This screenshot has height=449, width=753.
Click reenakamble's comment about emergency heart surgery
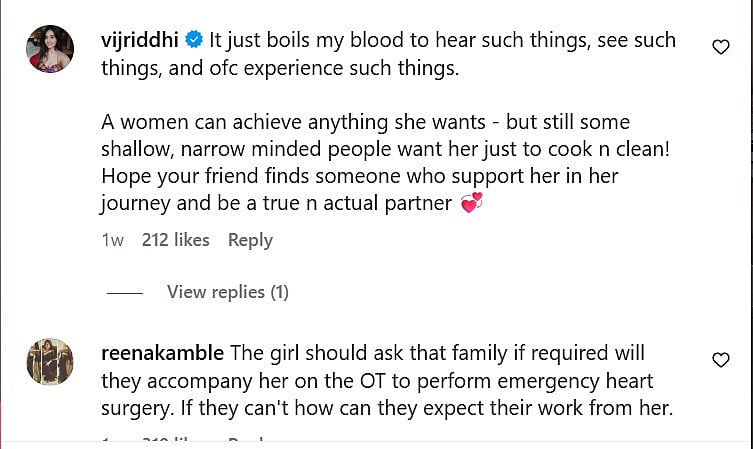pyautogui.click(x=390, y=380)
